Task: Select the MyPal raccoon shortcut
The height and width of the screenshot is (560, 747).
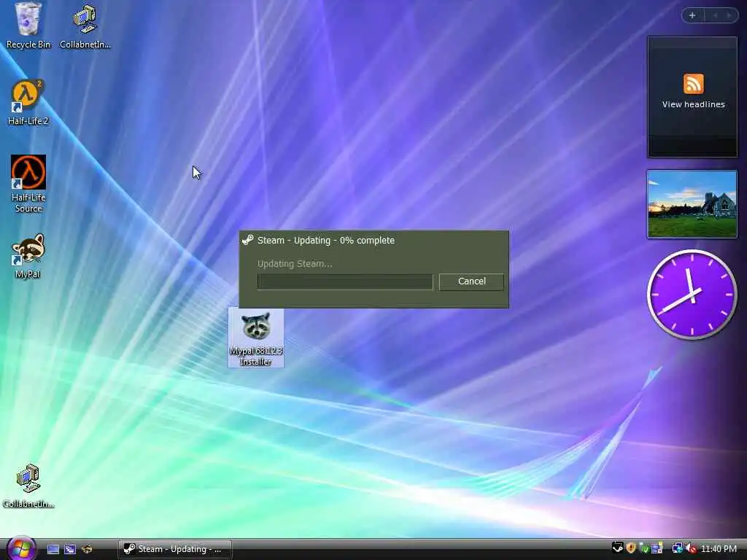Action: click(28, 256)
